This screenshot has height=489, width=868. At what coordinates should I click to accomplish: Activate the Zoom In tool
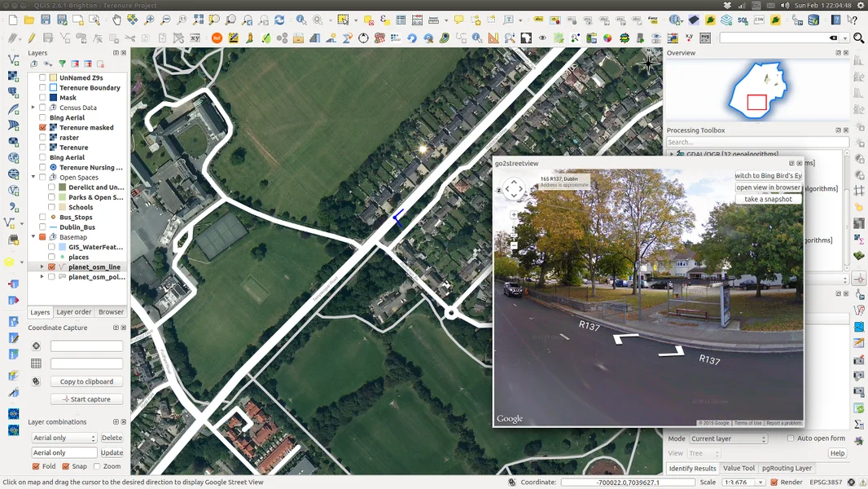tap(148, 20)
